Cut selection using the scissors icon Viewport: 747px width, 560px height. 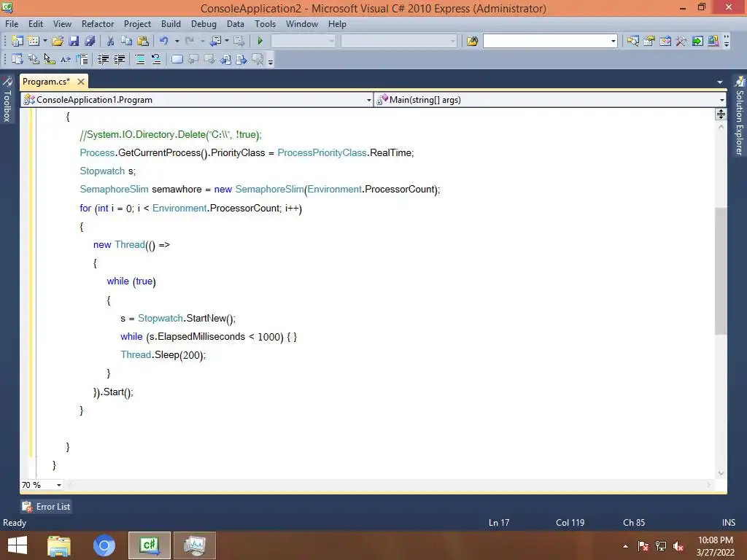pyautogui.click(x=111, y=41)
